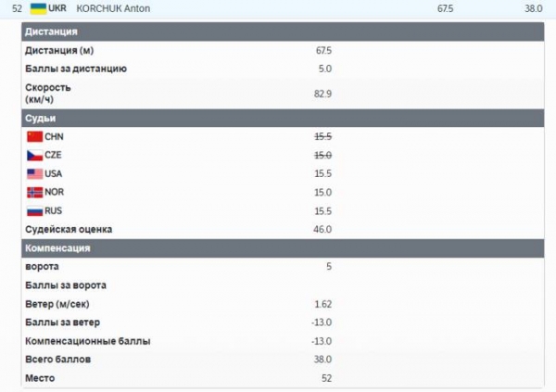Collapse the Судьи section header
The height and width of the screenshot is (392, 556).
tap(283, 118)
